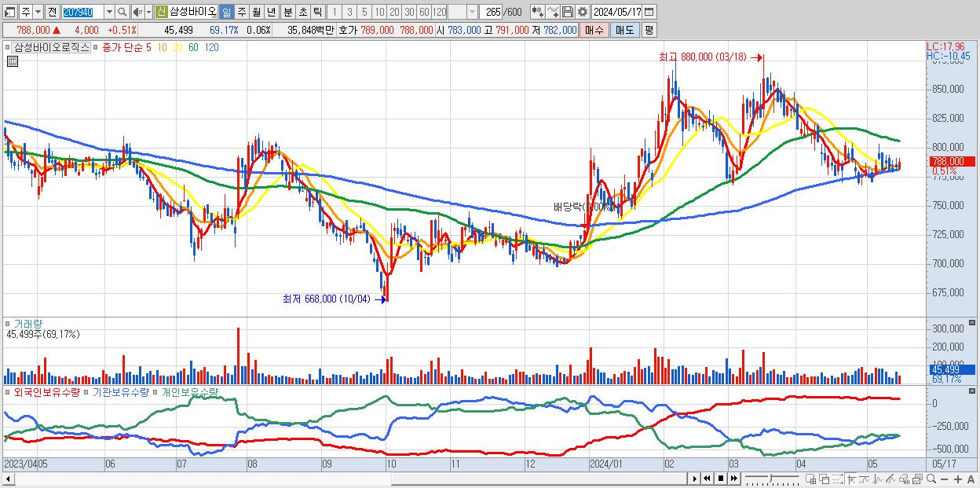Play the chart replay forward
The height and width of the screenshot is (488, 980).
coord(695,479)
